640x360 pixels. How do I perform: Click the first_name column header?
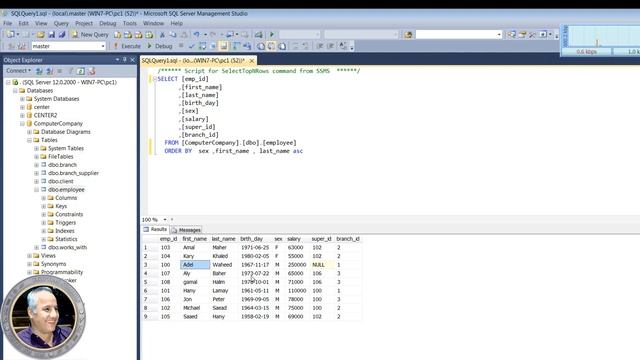(194, 239)
